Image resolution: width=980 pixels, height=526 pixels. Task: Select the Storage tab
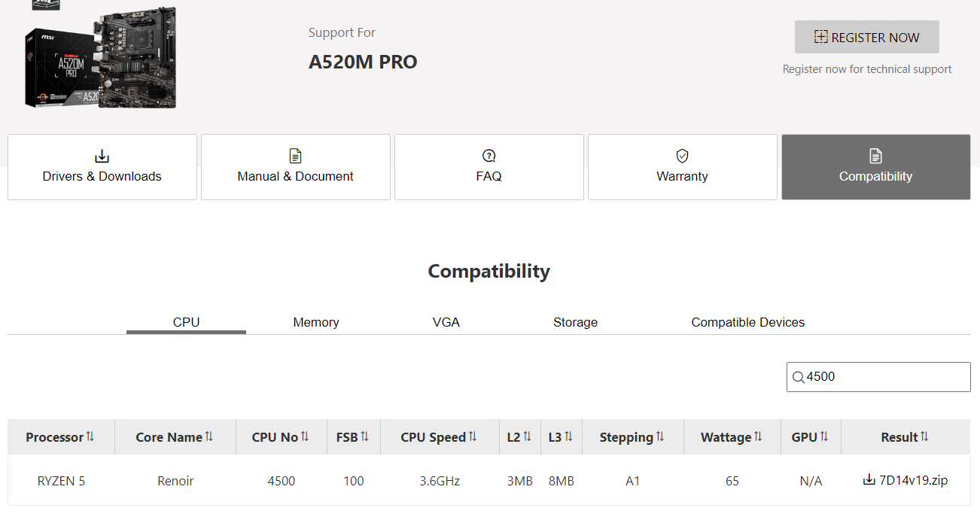pyautogui.click(x=575, y=322)
